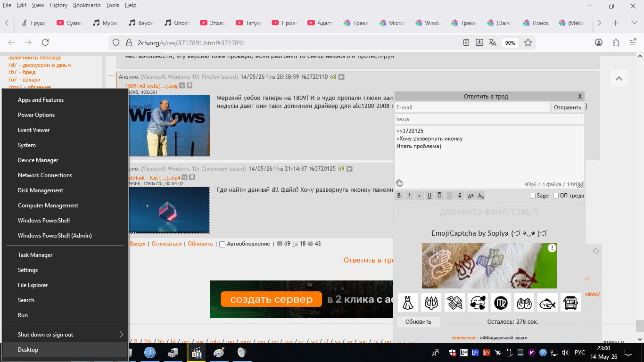Select the fish emoji captcha tile
This screenshot has height=362, width=644.
point(547,303)
